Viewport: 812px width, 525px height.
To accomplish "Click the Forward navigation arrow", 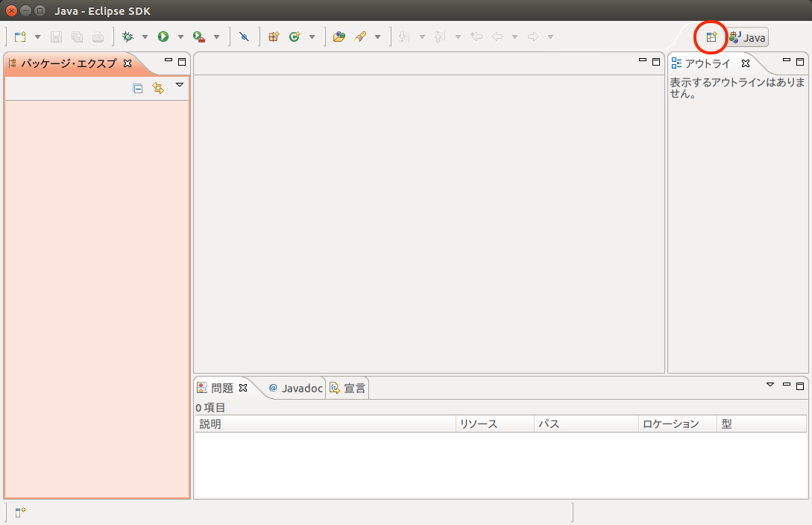I will (x=533, y=37).
